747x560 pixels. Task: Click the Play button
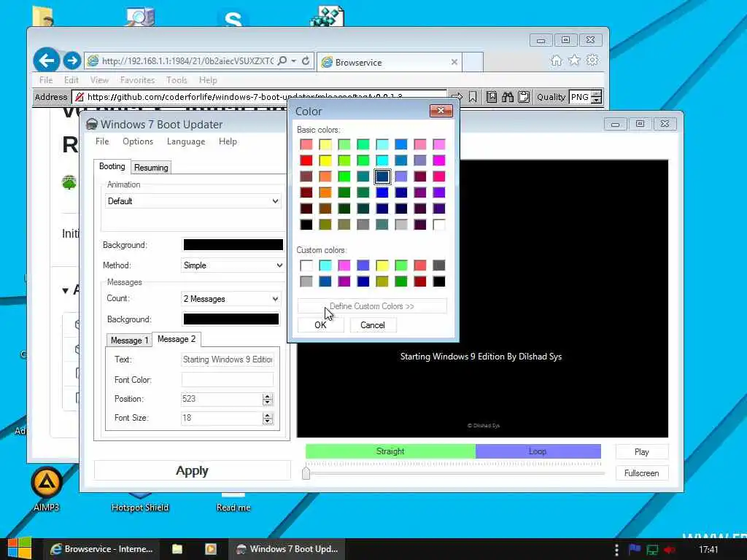coord(642,452)
